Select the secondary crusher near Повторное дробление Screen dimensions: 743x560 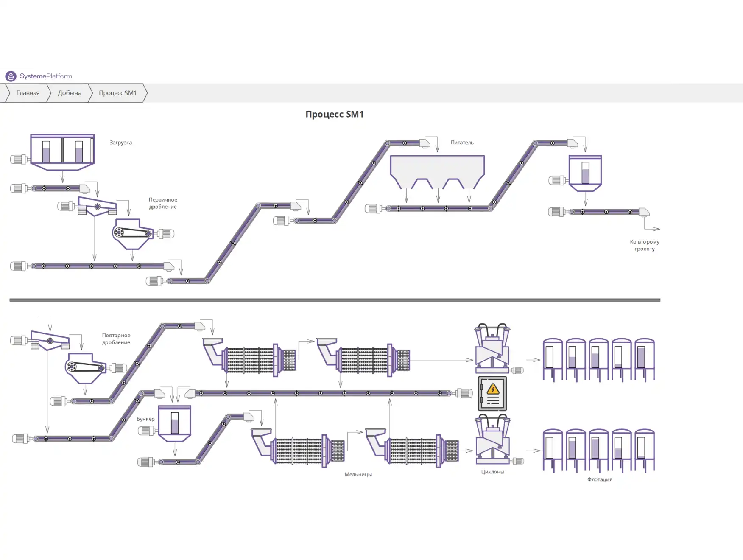(85, 367)
